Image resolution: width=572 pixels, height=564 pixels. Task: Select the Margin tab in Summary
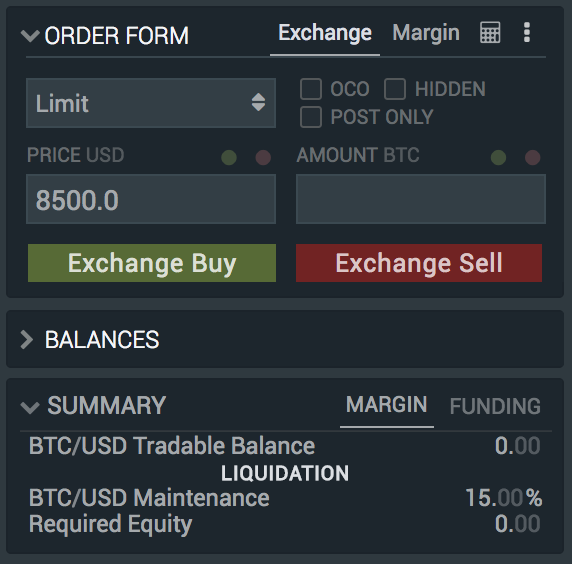click(387, 404)
